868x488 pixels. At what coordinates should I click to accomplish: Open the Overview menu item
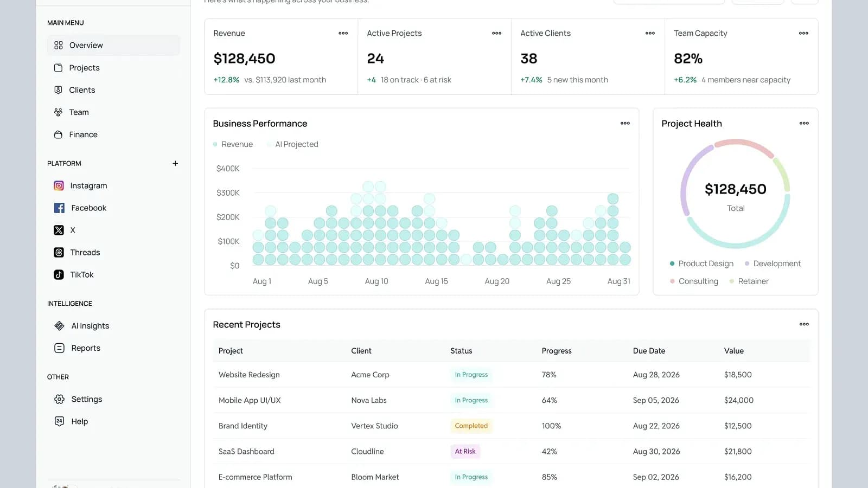(113, 45)
